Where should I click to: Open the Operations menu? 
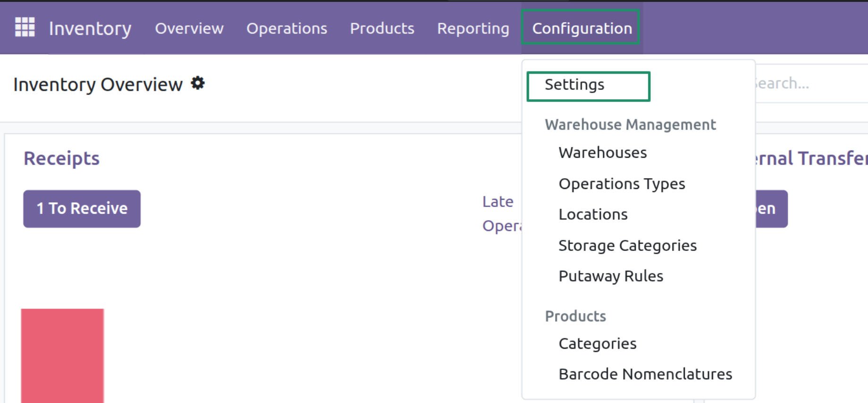point(287,28)
